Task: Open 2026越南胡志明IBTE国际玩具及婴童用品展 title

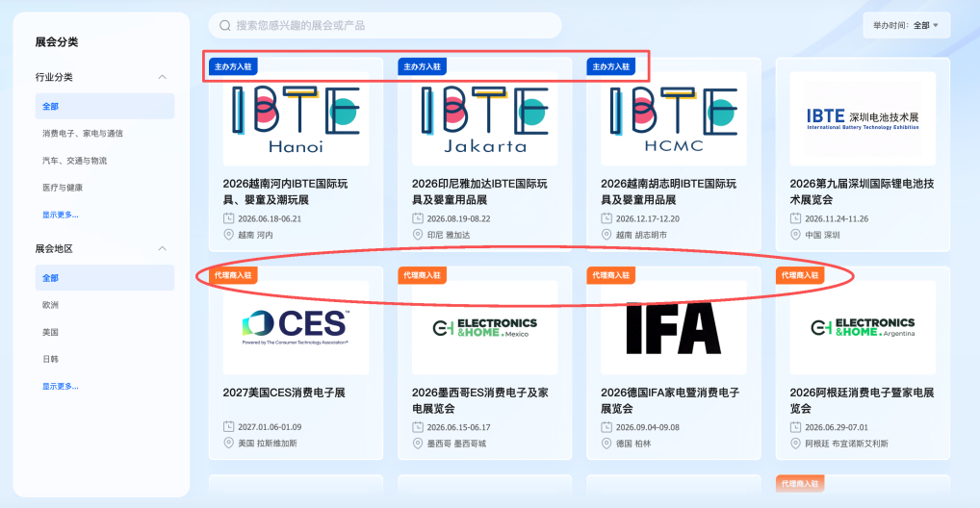Action: click(x=669, y=191)
